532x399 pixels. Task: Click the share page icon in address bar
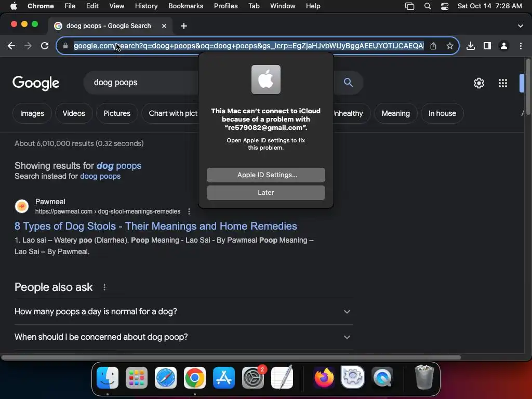tap(433, 46)
